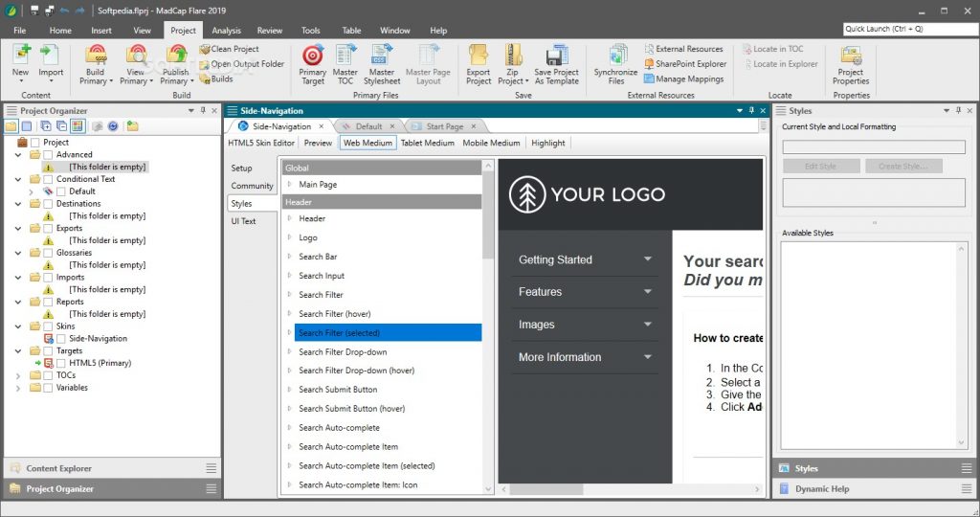Click the Synchronize Files icon
Screen dimensions: 980x517
point(615,56)
